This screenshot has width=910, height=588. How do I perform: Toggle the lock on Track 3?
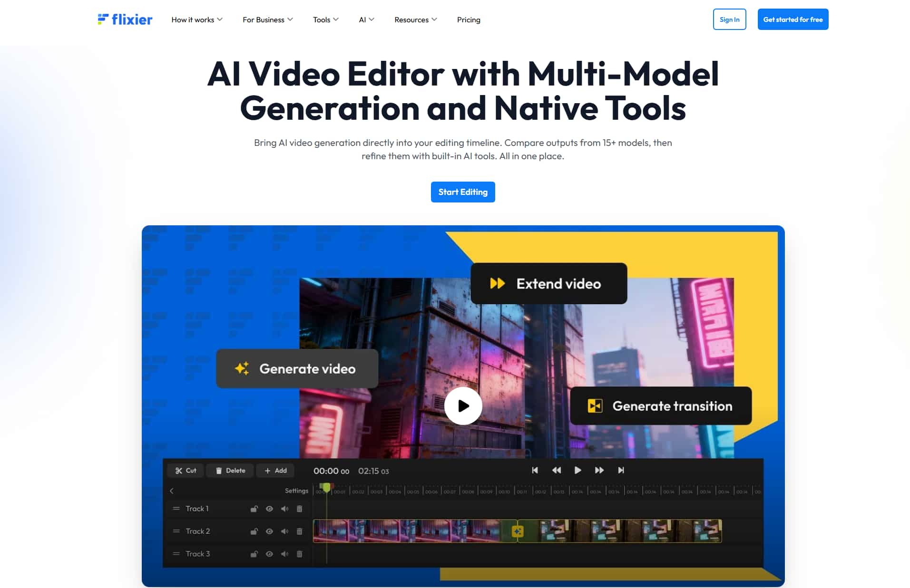point(254,554)
